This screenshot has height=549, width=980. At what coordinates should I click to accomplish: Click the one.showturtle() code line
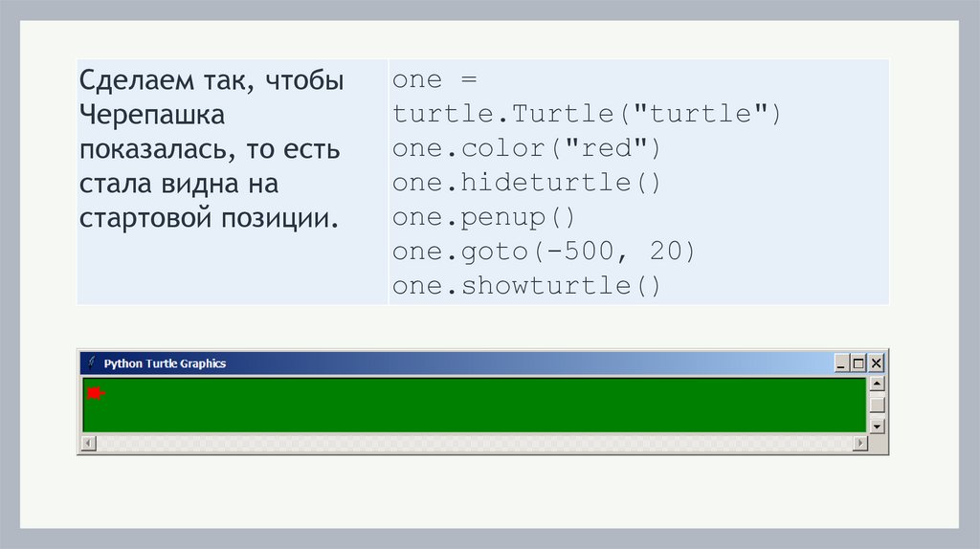(x=527, y=286)
